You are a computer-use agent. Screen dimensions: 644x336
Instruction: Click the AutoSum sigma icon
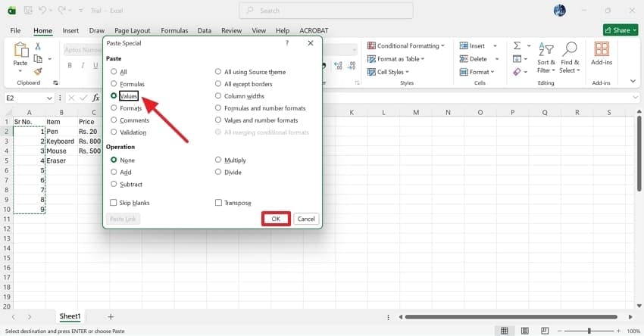pos(517,45)
